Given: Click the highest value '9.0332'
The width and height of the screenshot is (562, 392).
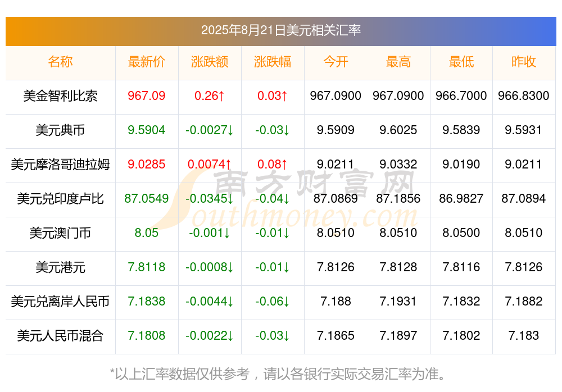Looking at the screenshot, I should (398, 165).
